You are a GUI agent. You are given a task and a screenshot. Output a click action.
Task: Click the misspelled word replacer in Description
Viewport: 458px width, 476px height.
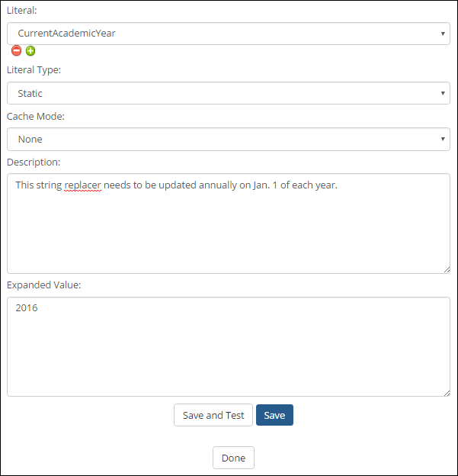(82, 185)
